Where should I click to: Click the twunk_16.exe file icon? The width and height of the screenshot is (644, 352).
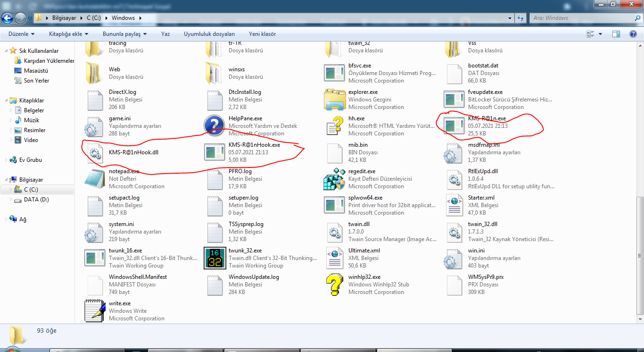[x=95, y=258]
